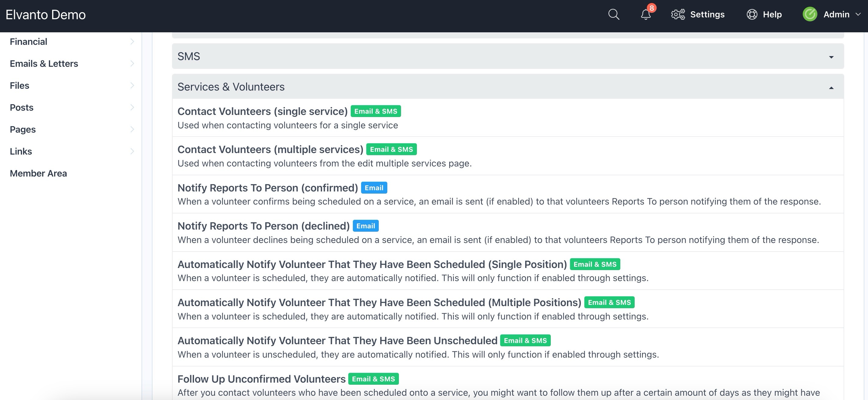This screenshot has height=400, width=868.
Task: Click Email & SMS badge on single service
Action: 376,111
